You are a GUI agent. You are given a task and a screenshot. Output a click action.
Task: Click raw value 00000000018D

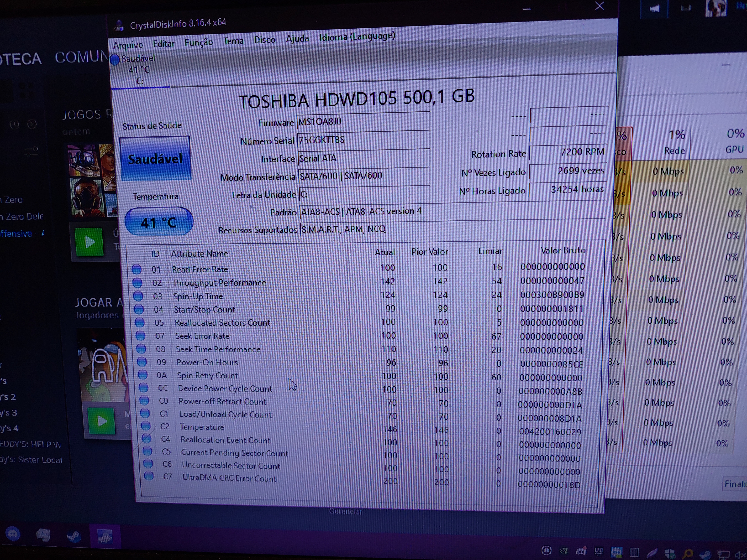(549, 485)
